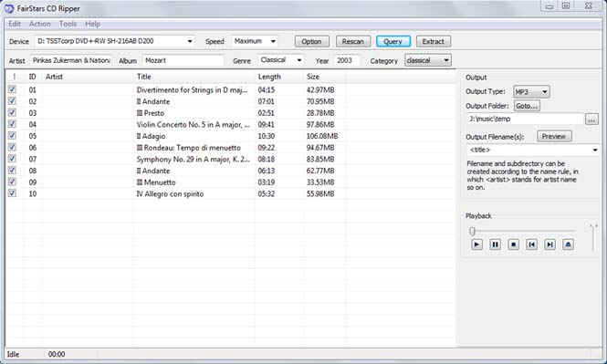This screenshot has width=607, height=364.
Task: Select track title Violin Concerto No. 5 in A major
Action: coord(194,125)
